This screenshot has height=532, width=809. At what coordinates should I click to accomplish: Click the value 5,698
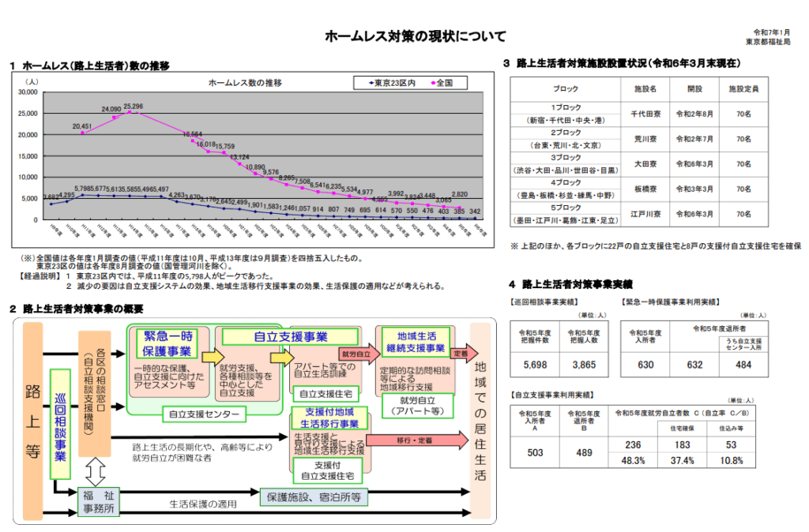coord(535,365)
